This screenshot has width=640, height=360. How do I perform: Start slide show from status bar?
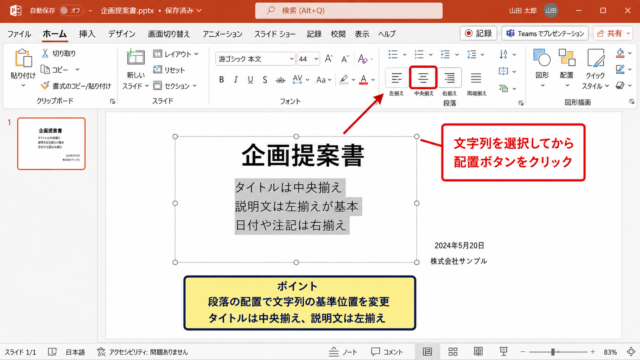click(x=503, y=351)
